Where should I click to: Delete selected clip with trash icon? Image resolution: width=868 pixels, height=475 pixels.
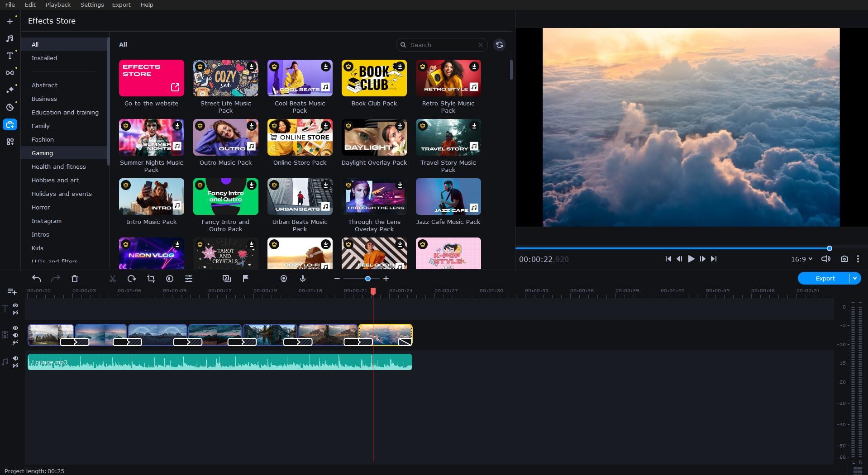pos(75,279)
